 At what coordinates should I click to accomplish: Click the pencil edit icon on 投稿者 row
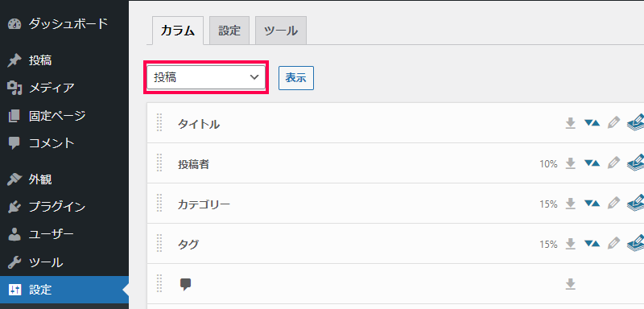pyautogui.click(x=613, y=163)
